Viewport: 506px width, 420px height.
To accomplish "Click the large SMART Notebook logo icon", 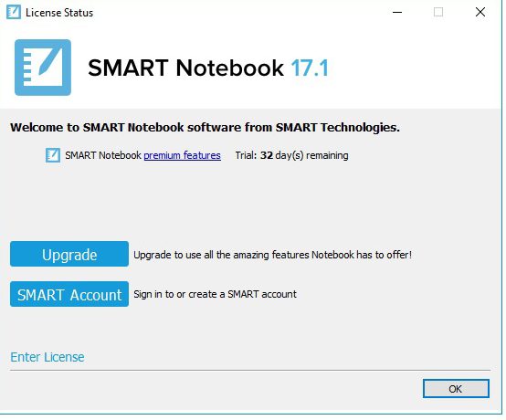I will tap(43, 68).
